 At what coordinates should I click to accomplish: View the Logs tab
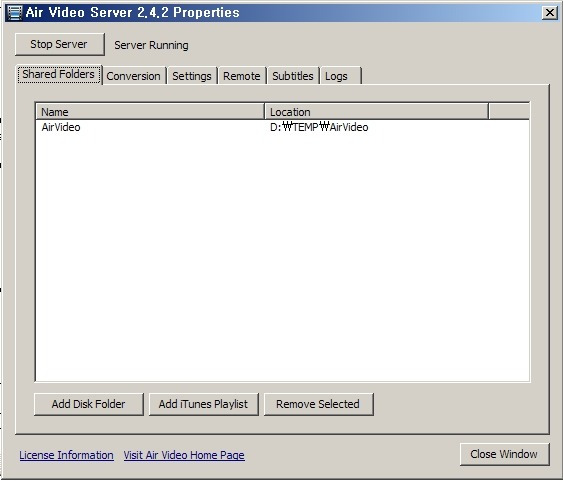(x=340, y=76)
